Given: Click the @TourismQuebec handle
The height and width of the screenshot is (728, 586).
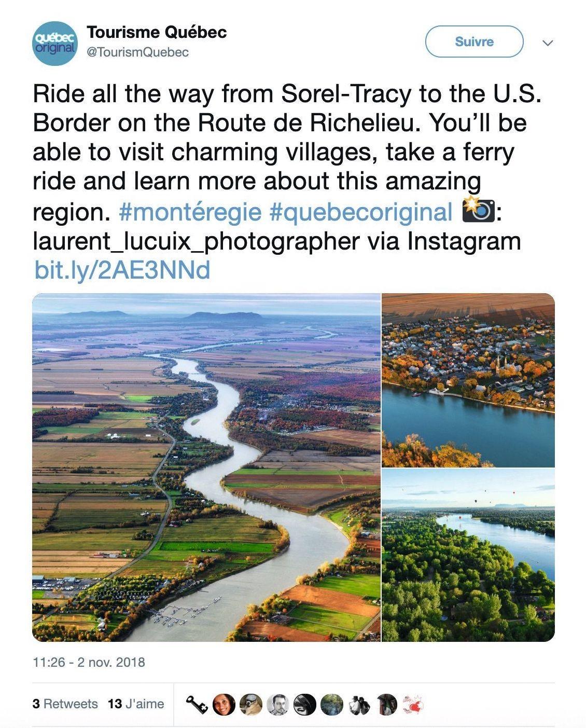Looking at the screenshot, I should coord(137,52).
